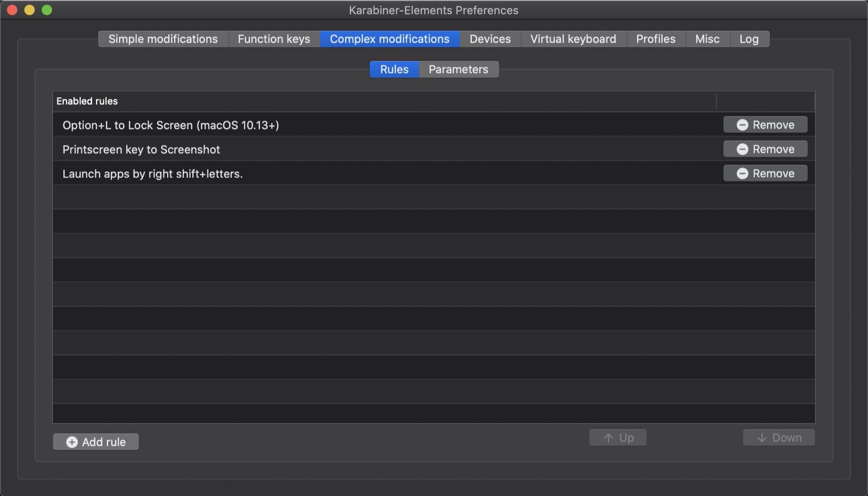Click Simple modifications tab
868x496 pixels.
(163, 39)
